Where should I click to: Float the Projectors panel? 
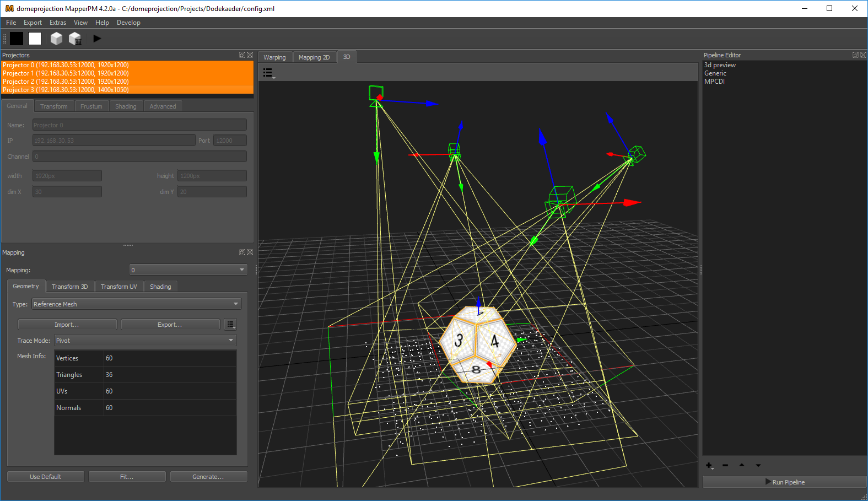[x=242, y=55]
